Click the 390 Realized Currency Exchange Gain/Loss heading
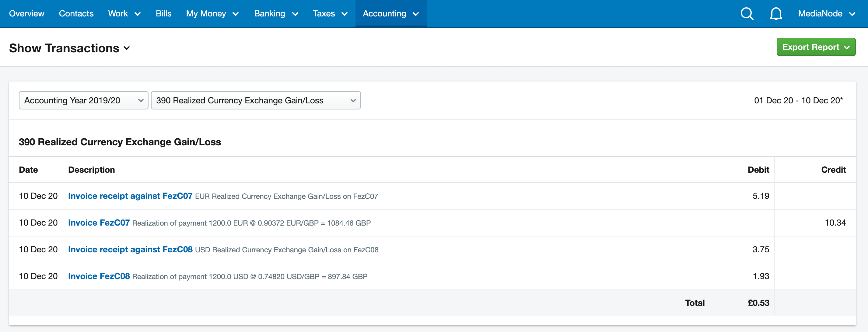This screenshot has height=332, width=868. point(120,142)
